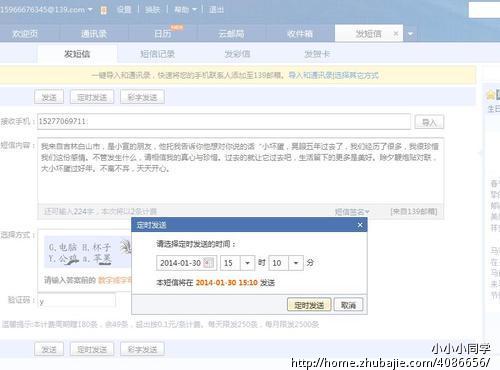The height and width of the screenshot is (370, 500).
Task: Close the 发短信 top tab
Action: (x=396, y=33)
